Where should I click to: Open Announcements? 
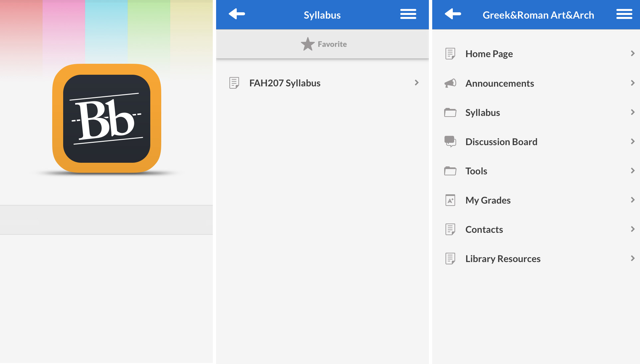click(536, 83)
